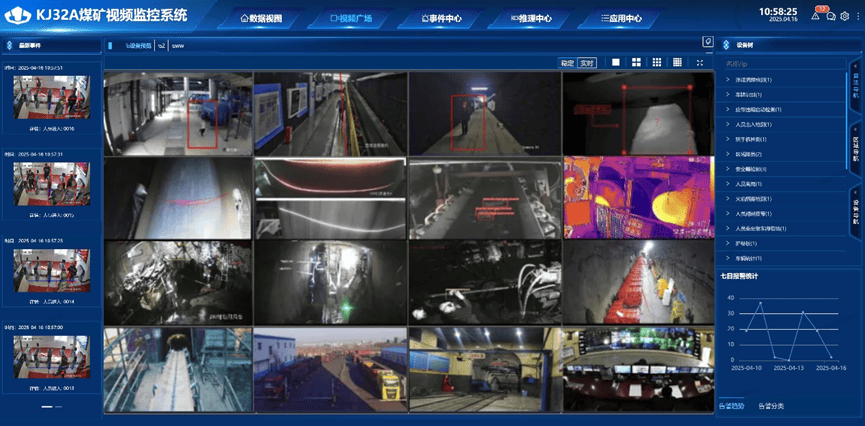865x426 pixels.
Task: Expand the 人员出入检测(1) tree node
Action: pos(783,124)
